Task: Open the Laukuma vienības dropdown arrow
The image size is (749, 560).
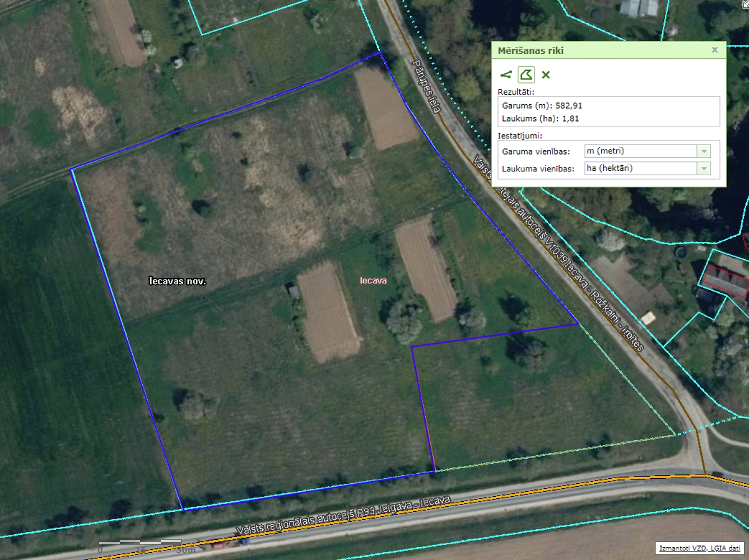Action: tap(704, 169)
